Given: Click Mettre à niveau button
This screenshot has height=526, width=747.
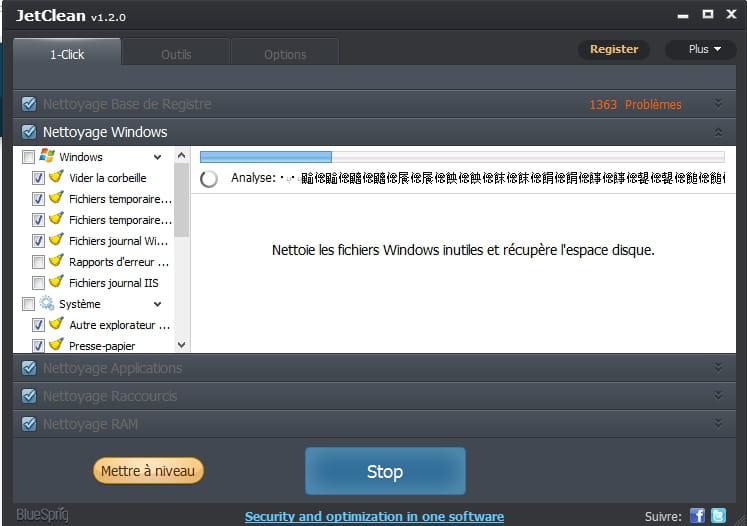Looking at the screenshot, I should [148, 471].
